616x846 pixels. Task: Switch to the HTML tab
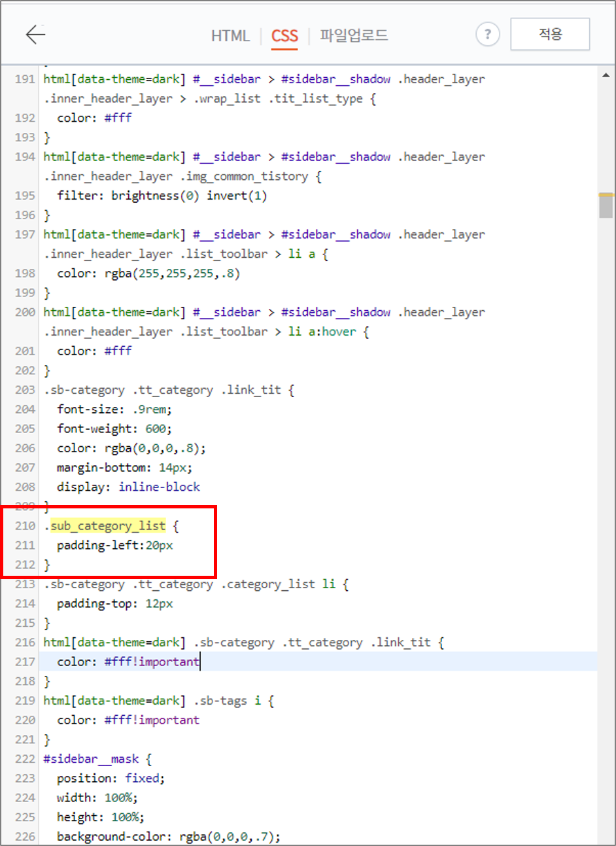coord(230,36)
